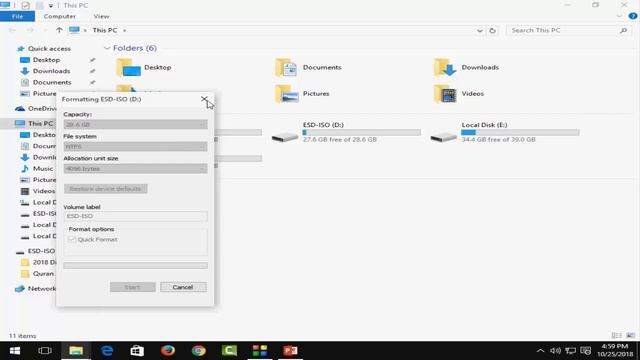Click Local Disk (E:) usage bar
This screenshot has width=640, height=360.
520,132
